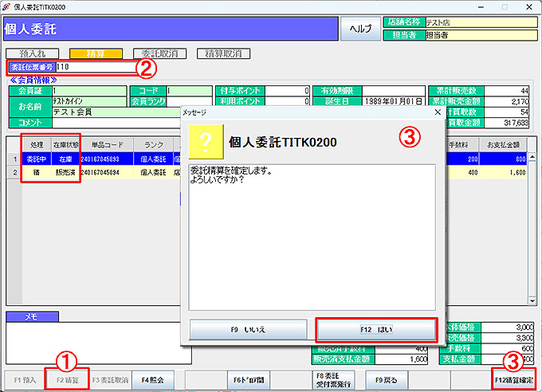Click the 店舗名称 テスト店 field
This screenshot has width=542, height=392.
tap(481, 22)
